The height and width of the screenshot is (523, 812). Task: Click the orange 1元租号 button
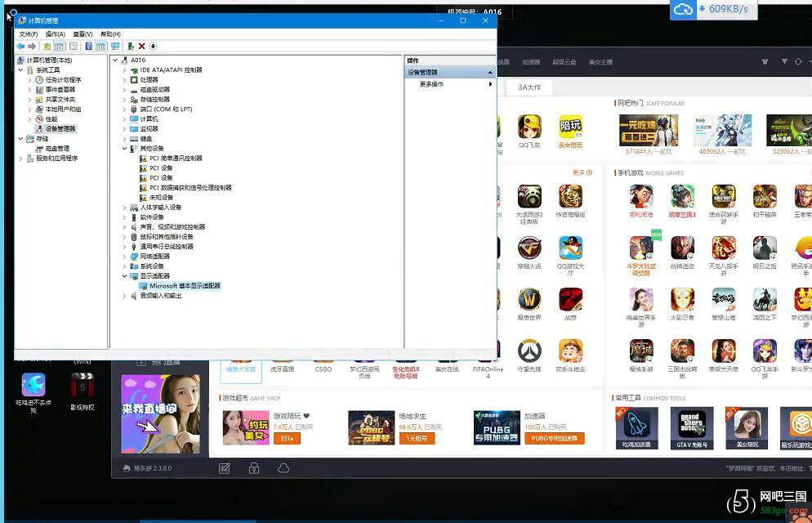coord(417,439)
